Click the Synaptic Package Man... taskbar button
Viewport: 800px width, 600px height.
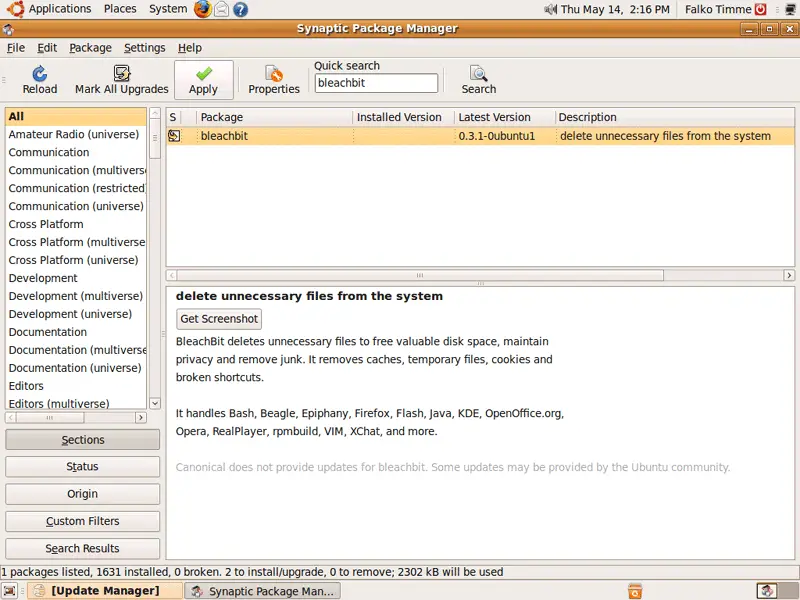(x=262, y=591)
